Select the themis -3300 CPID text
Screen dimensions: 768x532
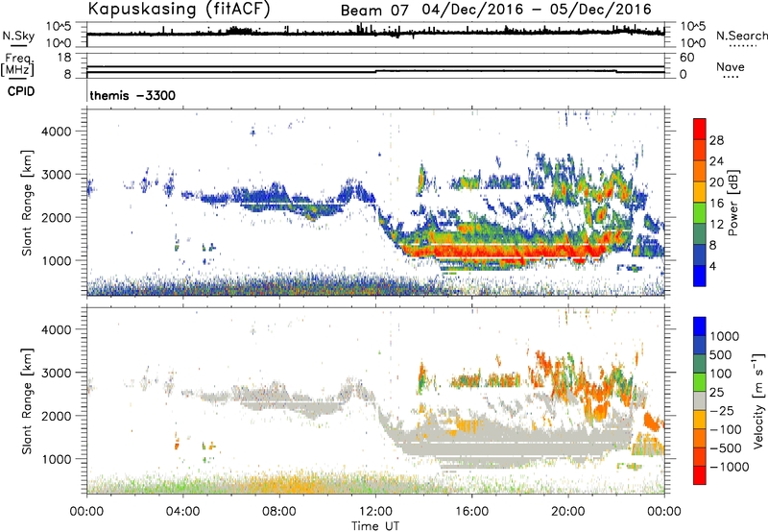132,95
